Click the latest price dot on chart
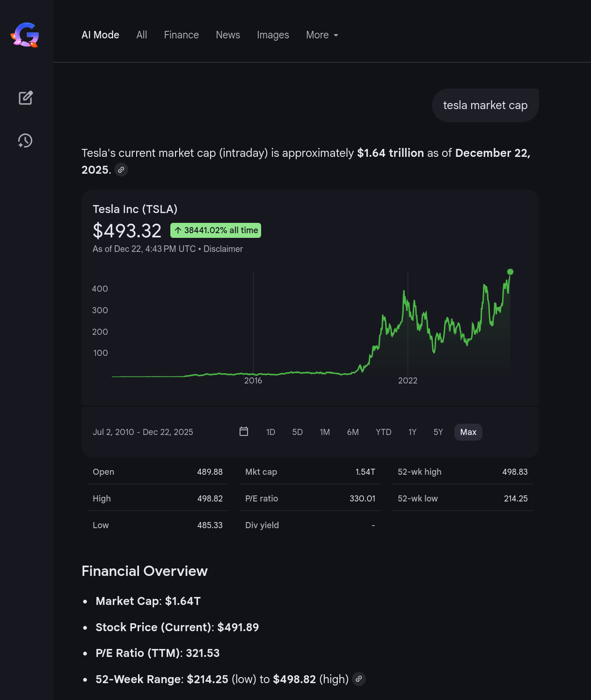This screenshot has height=700, width=591. pos(510,272)
